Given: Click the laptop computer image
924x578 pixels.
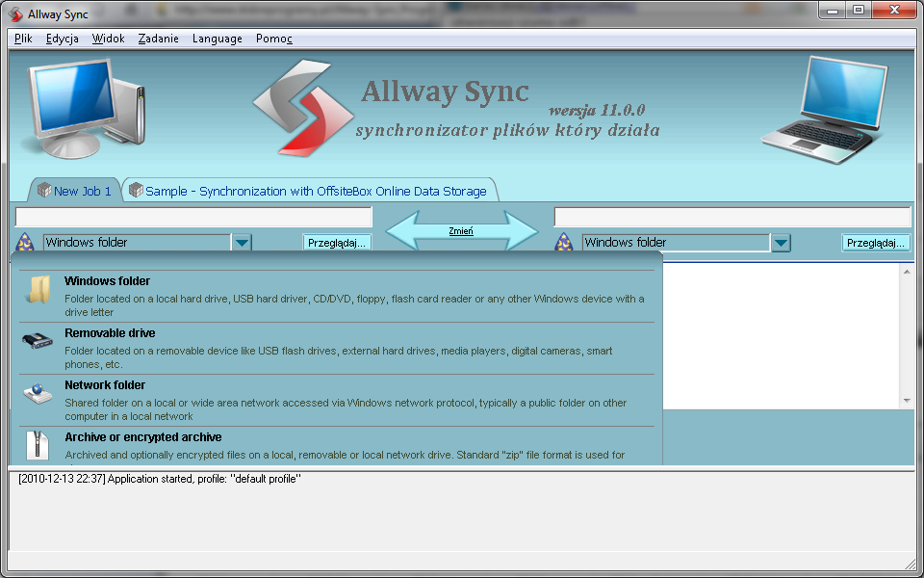Looking at the screenshot, I should point(825,110).
